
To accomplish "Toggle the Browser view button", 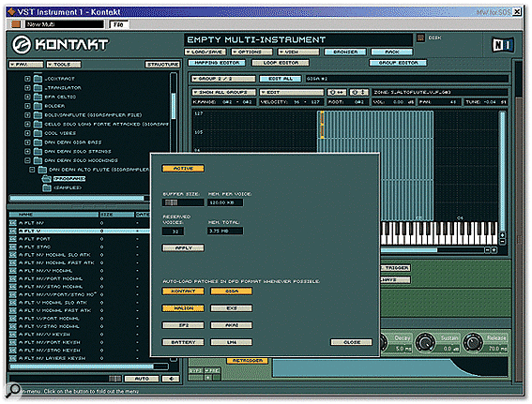I will click(x=345, y=52).
